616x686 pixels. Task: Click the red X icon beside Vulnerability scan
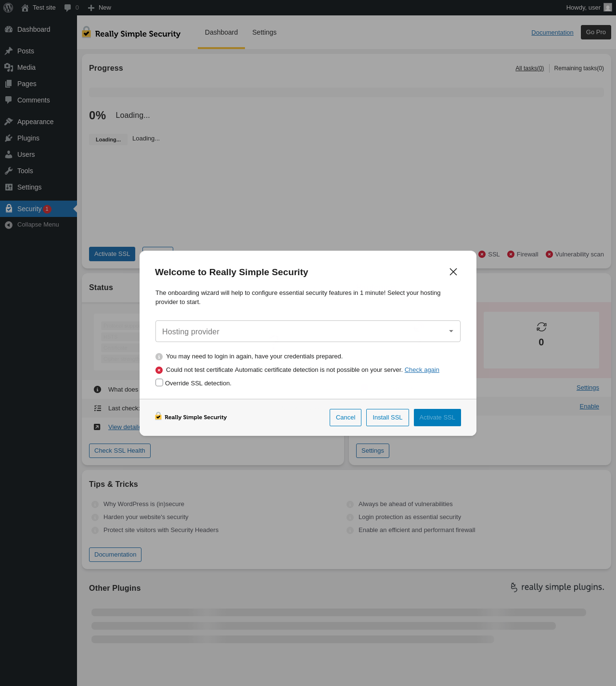click(549, 254)
